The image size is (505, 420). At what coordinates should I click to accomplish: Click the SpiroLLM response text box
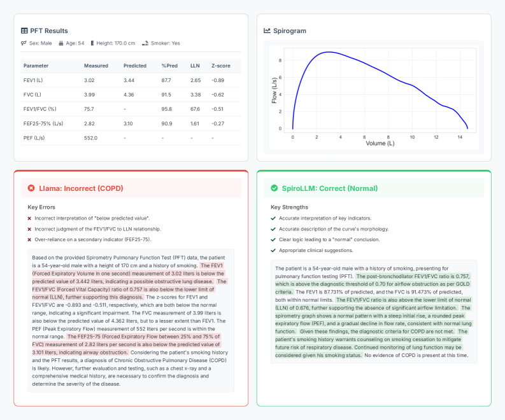coord(374,312)
